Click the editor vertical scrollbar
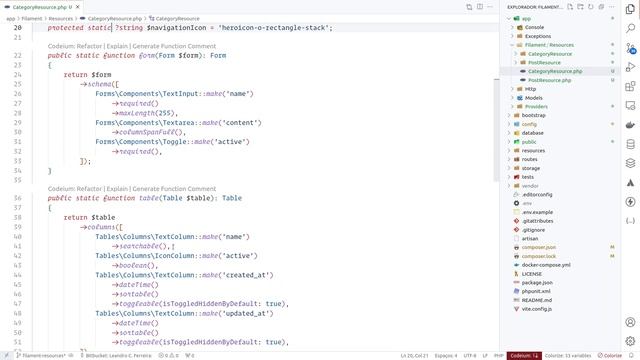The height and width of the screenshot is (360, 640). coord(496,130)
